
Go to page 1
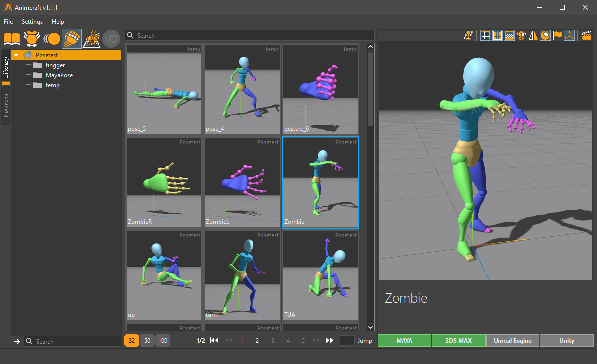pyautogui.click(x=242, y=341)
